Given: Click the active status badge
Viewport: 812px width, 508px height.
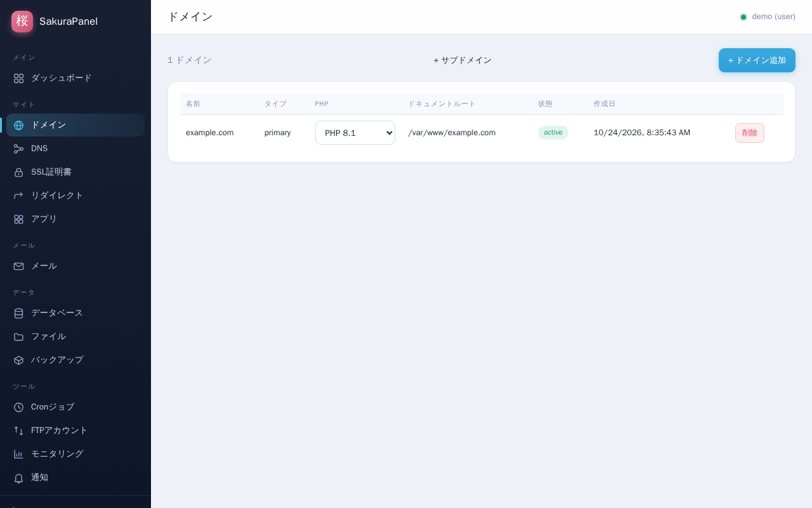Looking at the screenshot, I should (553, 133).
